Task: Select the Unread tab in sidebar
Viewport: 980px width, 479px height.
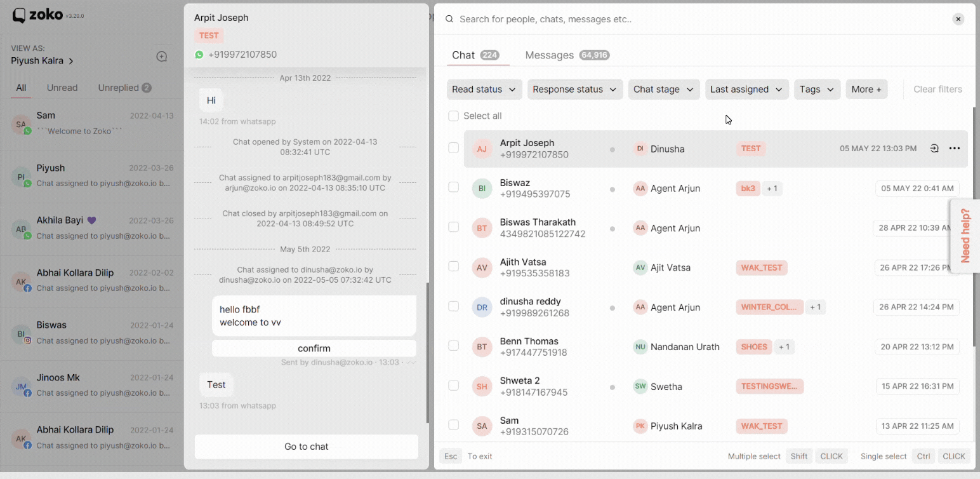Action: pos(62,88)
